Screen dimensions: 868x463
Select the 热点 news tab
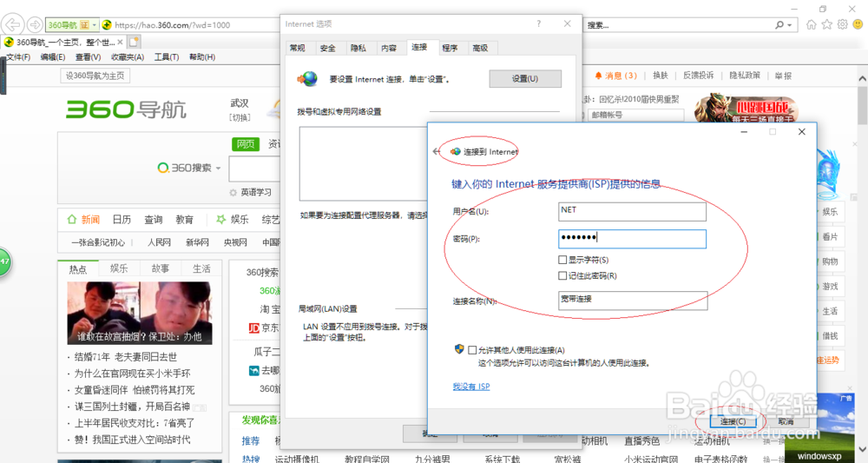pyautogui.click(x=77, y=268)
